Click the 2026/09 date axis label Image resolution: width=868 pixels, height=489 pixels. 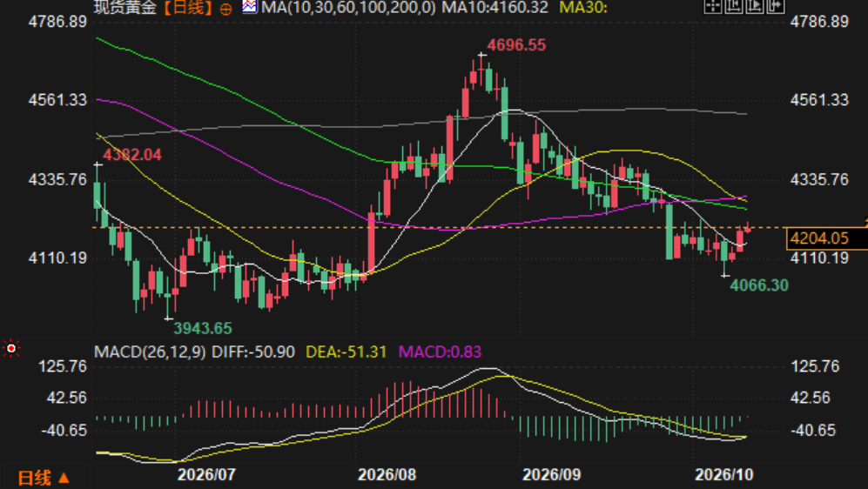552,474
